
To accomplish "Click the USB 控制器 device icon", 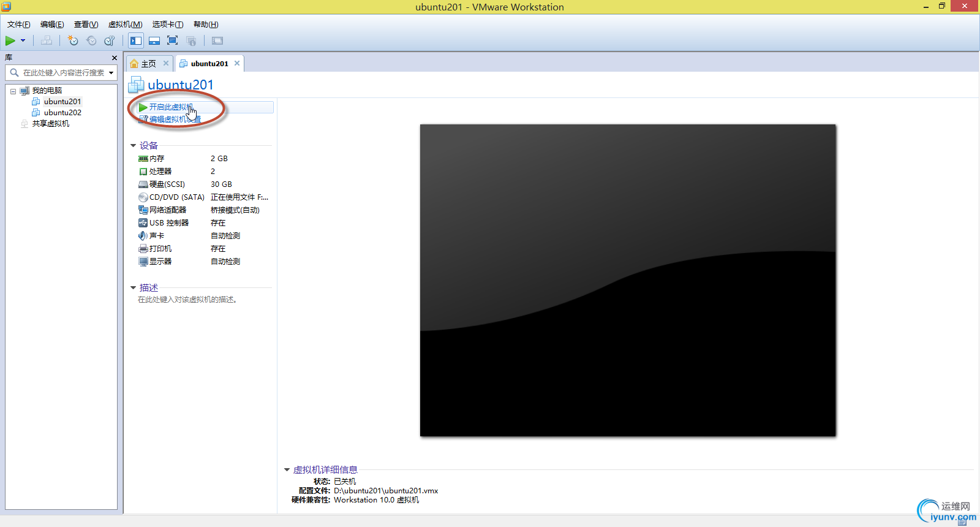I will click(143, 223).
